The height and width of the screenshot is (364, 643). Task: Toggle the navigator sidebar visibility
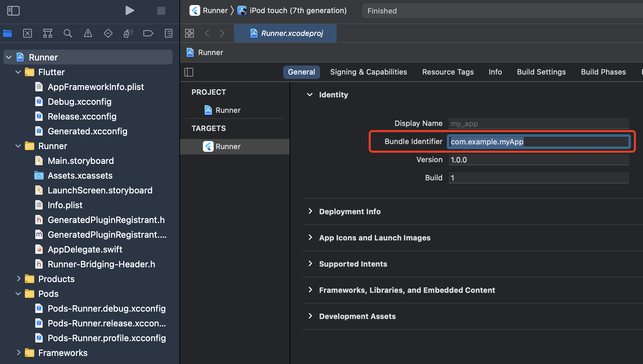point(13,11)
